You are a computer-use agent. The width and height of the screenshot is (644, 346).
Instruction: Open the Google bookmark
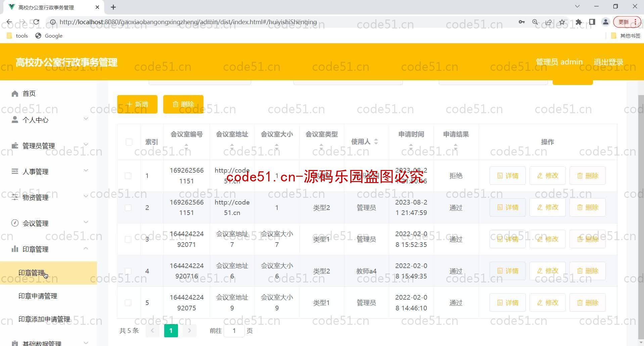point(49,36)
